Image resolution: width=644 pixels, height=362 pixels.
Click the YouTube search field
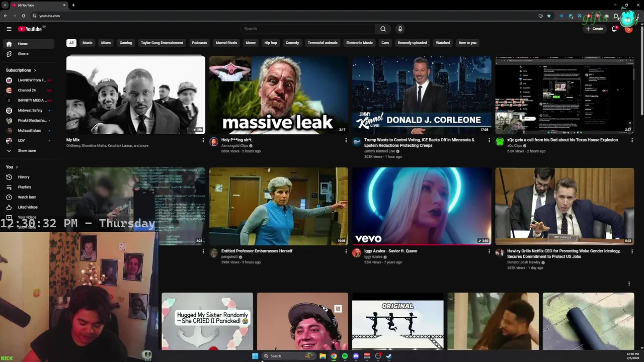308,29
